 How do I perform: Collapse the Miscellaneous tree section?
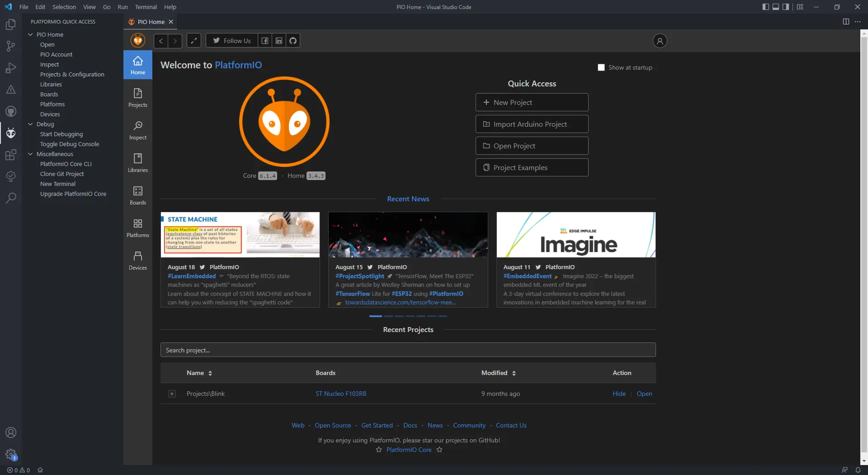[x=30, y=154]
